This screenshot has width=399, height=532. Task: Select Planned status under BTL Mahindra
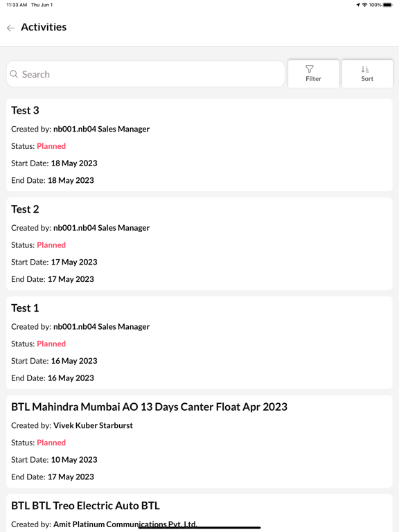pyautogui.click(x=51, y=443)
